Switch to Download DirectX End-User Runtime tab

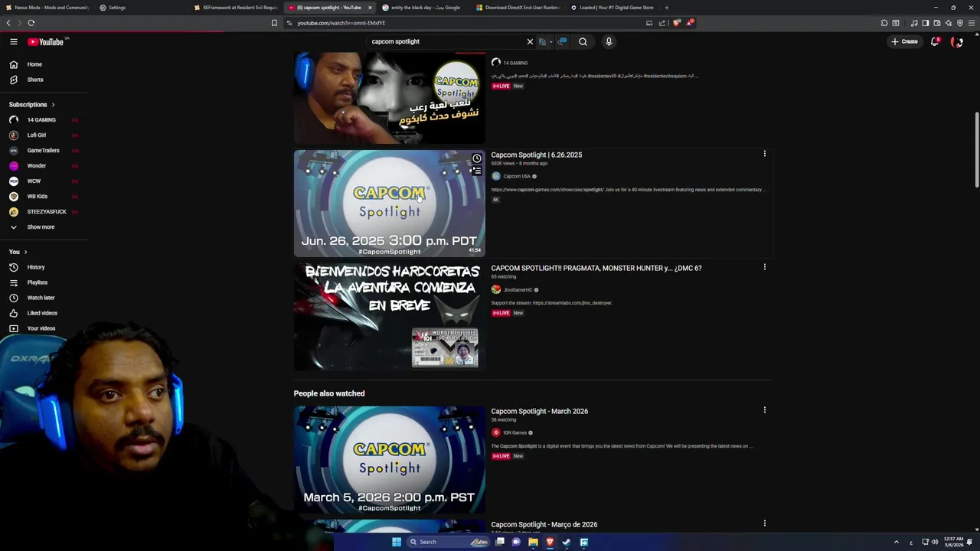(518, 8)
